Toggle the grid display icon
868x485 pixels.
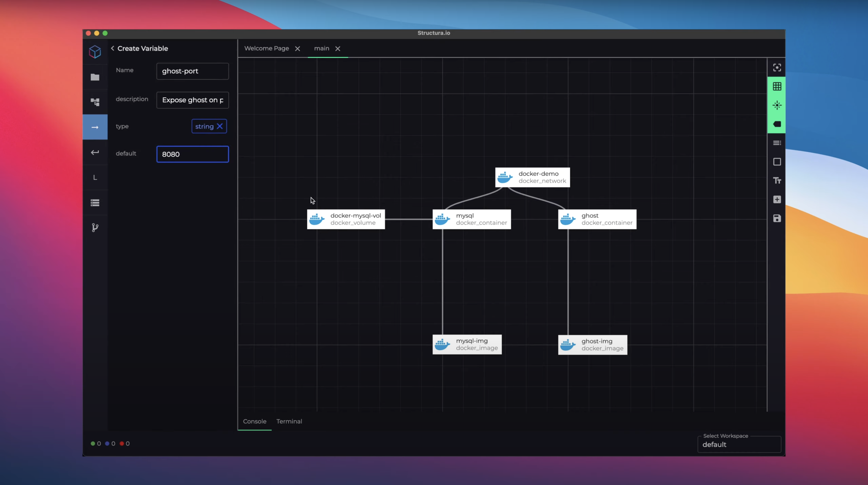(x=777, y=87)
